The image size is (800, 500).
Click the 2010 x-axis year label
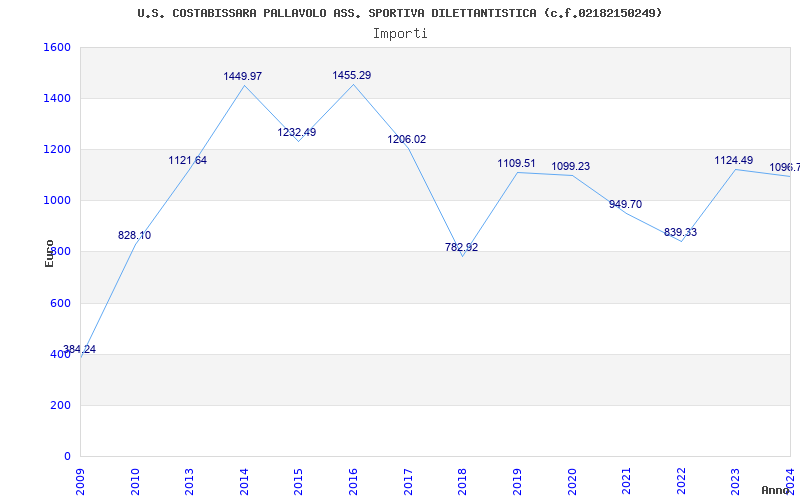coord(135,481)
